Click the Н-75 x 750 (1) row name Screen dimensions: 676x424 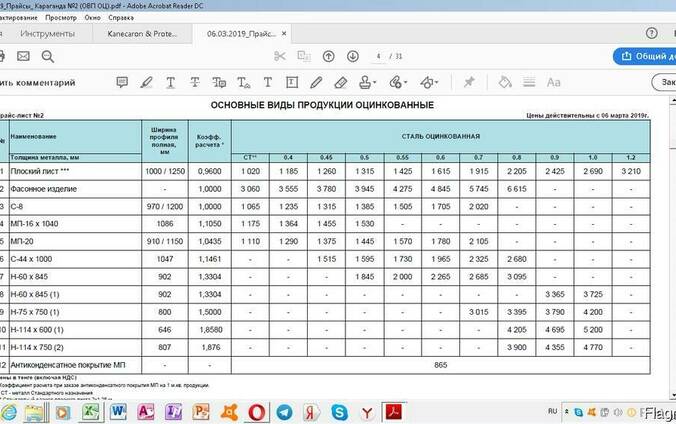click(35, 312)
